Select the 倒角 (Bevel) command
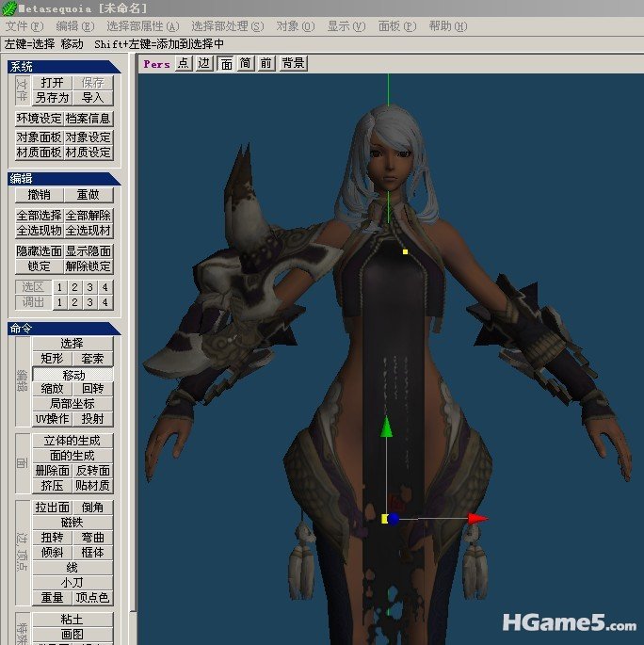Viewport: 644px width, 645px height. point(92,508)
